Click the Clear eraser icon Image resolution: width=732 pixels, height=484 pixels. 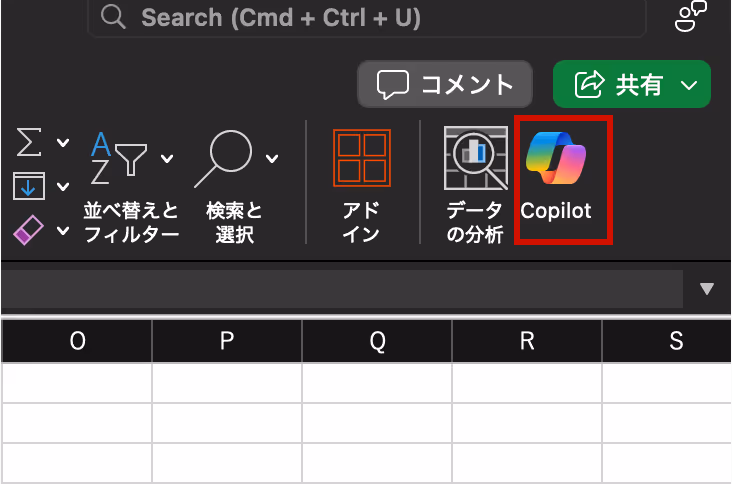pos(28,230)
